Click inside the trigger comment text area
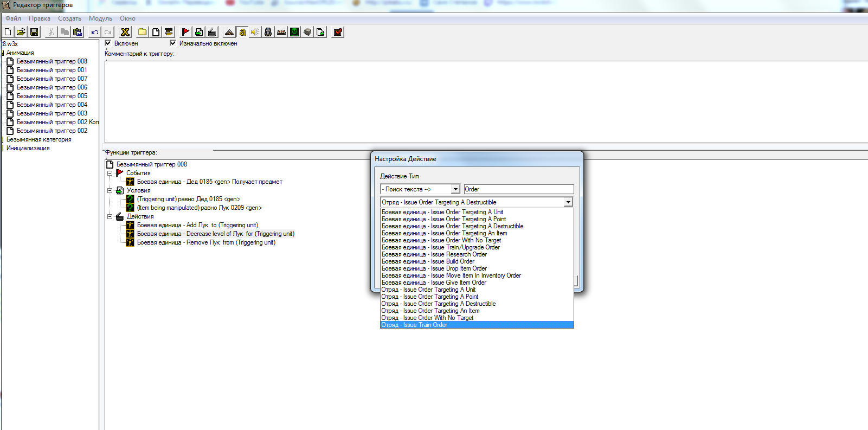 point(486,101)
